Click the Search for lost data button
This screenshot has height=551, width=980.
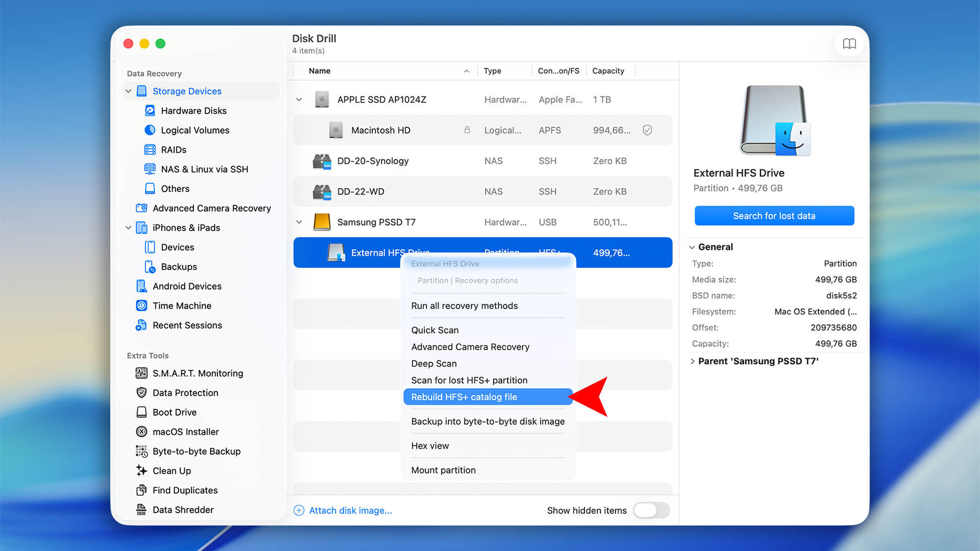tap(774, 216)
